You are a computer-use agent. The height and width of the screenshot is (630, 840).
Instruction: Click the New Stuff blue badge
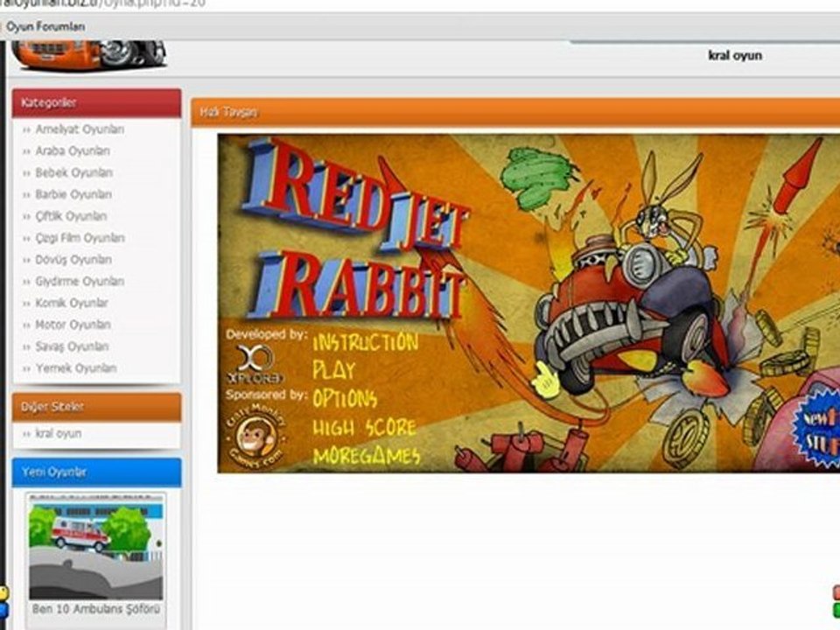tap(816, 427)
